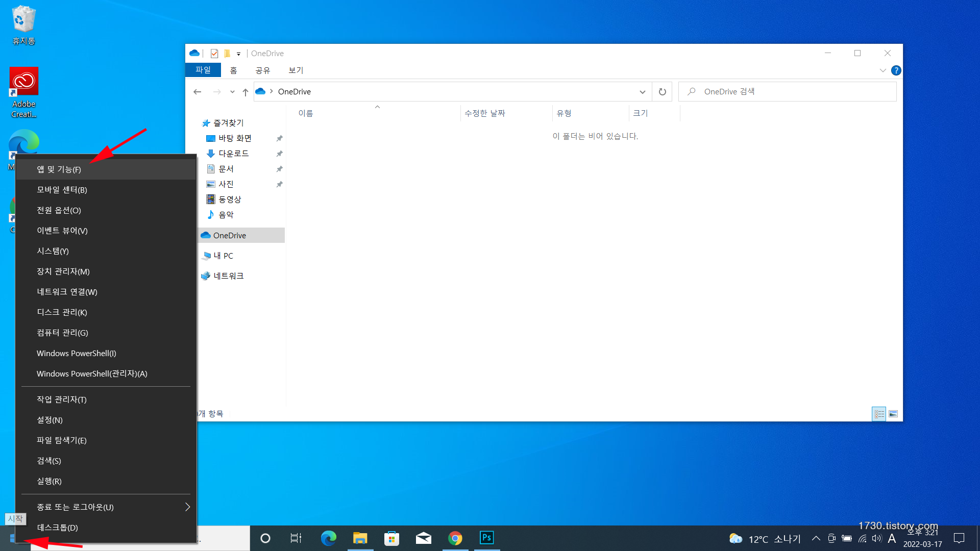
Task: Click the refresh button next to address bar
Action: [662, 92]
